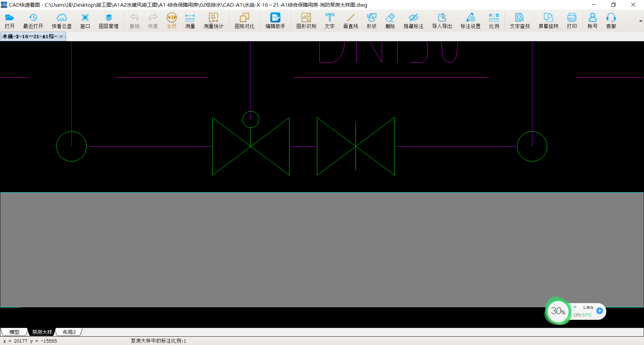Click 屏幕旋转 screen rotate
This screenshot has height=345, width=644.
(x=548, y=21)
